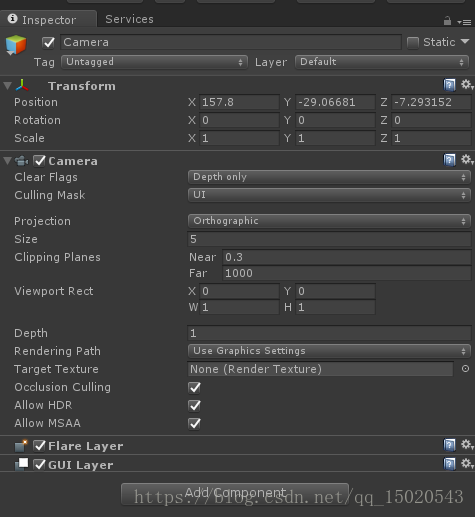Click Rotation X field
Viewport: 475px width, 517px height.
click(x=239, y=120)
